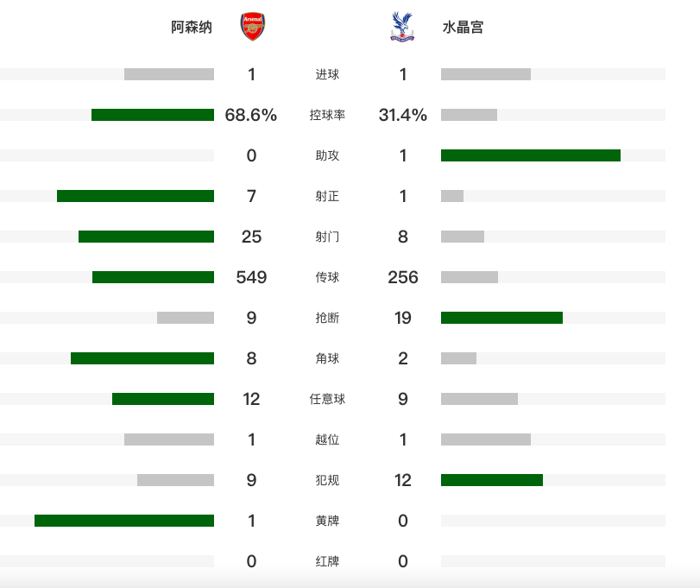The width and height of the screenshot is (700, 588).
Task: Click the Arsenal club crest icon
Action: click(x=252, y=28)
